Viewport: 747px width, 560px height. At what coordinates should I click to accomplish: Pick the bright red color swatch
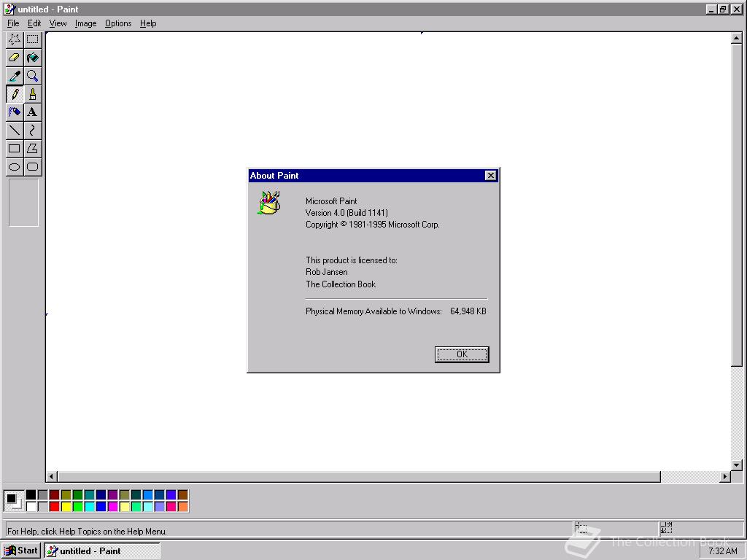click(x=54, y=506)
